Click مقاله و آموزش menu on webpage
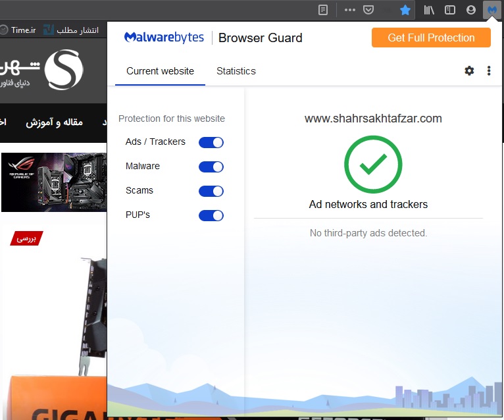The height and width of the screenshot is (420, 504). (x=55, y=122)
